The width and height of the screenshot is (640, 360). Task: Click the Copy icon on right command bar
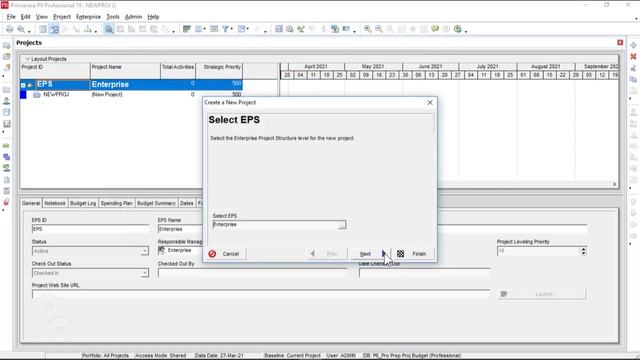tap(633, 79)
